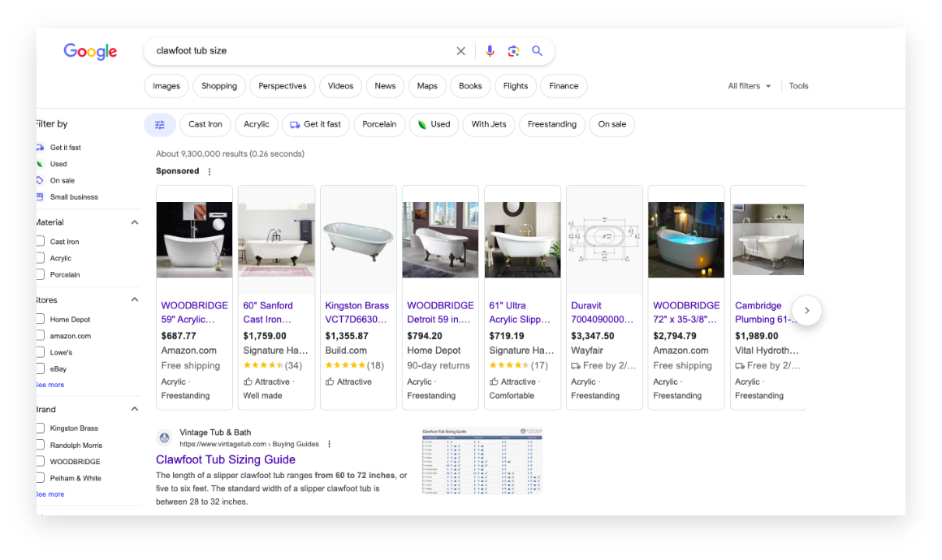Open the Clawfoot Tub Sizing Guide link
Viewport: 942px width, 560px height.
pyautogui.click(x=225, y=459)
